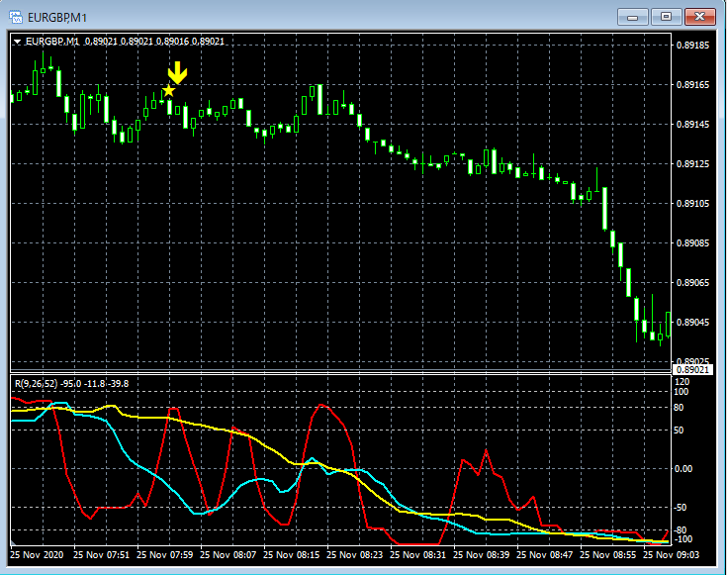Image resolution: width=728 pixels, height=575 pixels.
Task: Close the EURGBP,M1 chart window
Action: pyautogui.click(x=699, y=17)
